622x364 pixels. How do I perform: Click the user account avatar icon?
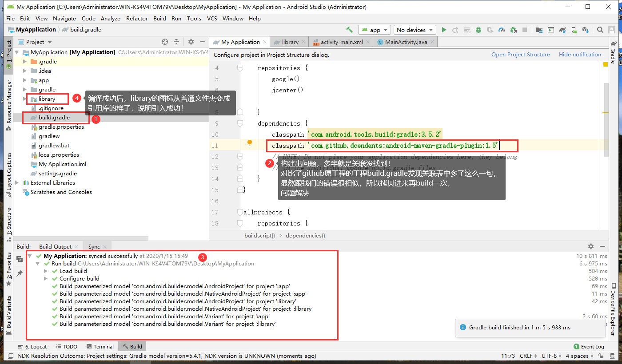coord(612,30)
